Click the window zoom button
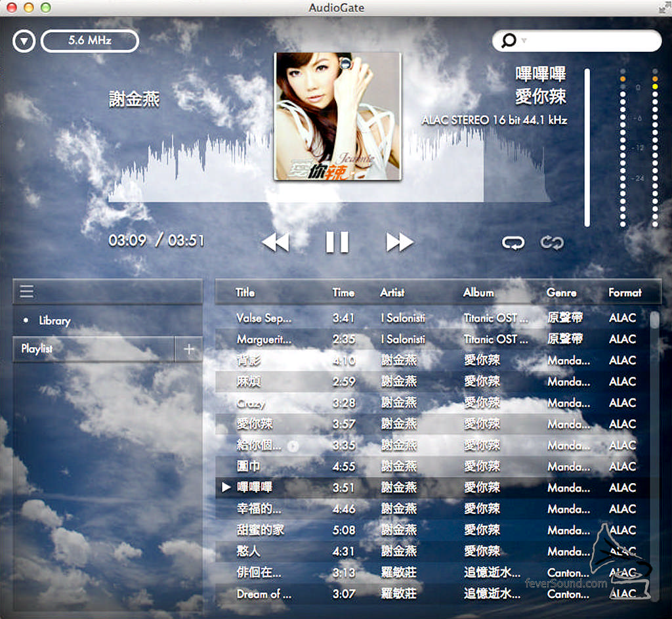The width and height of the screenshot is (672, 619). click(45, 7)
